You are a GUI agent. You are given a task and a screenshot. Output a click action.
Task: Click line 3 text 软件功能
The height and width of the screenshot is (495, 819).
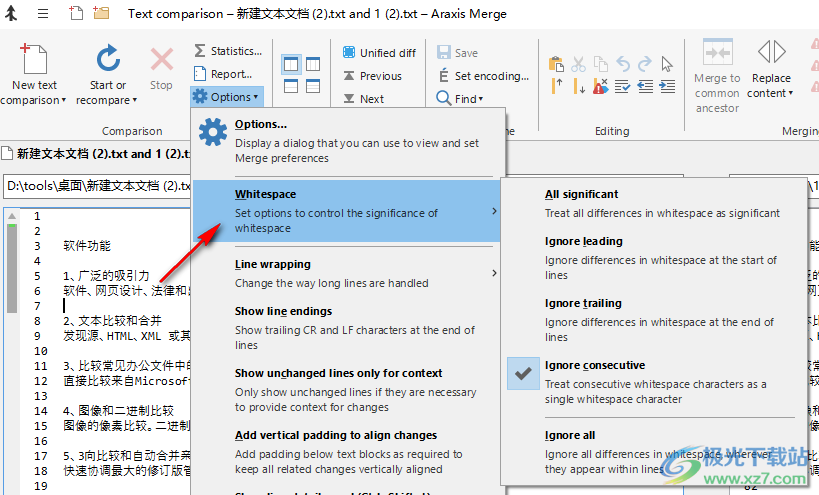click(x=87, y=246)
